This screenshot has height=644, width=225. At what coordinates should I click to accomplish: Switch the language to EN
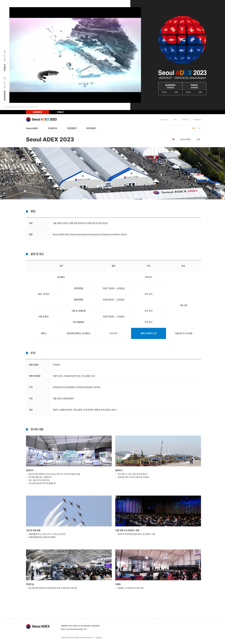click(199, 128)
